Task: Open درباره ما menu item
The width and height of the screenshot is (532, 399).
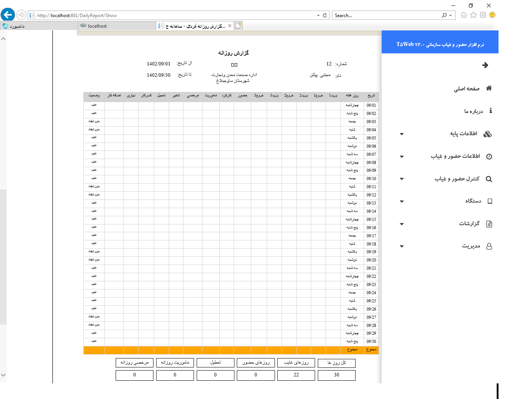Action: pyautogui.click(x=474, y=111)
